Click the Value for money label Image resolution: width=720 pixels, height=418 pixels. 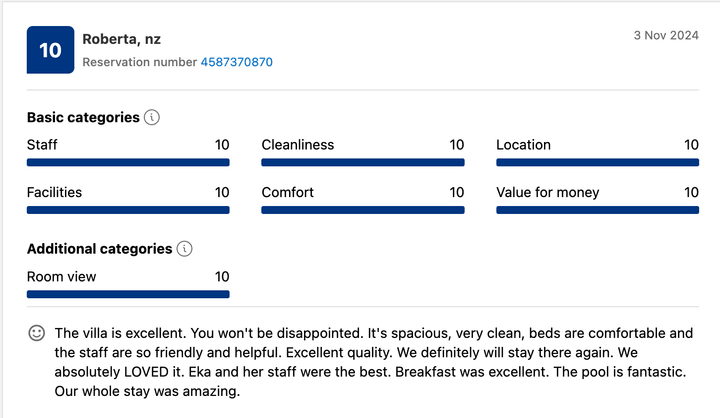[547, 192]
